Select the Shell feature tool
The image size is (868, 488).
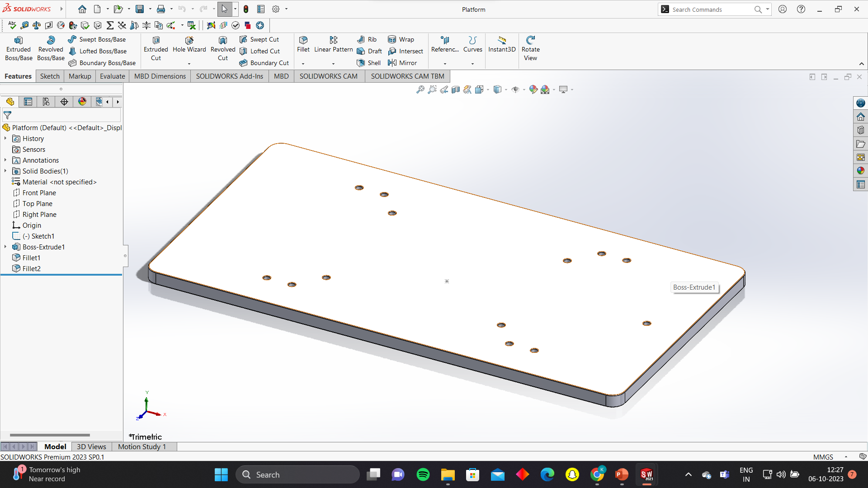point(369,63)
